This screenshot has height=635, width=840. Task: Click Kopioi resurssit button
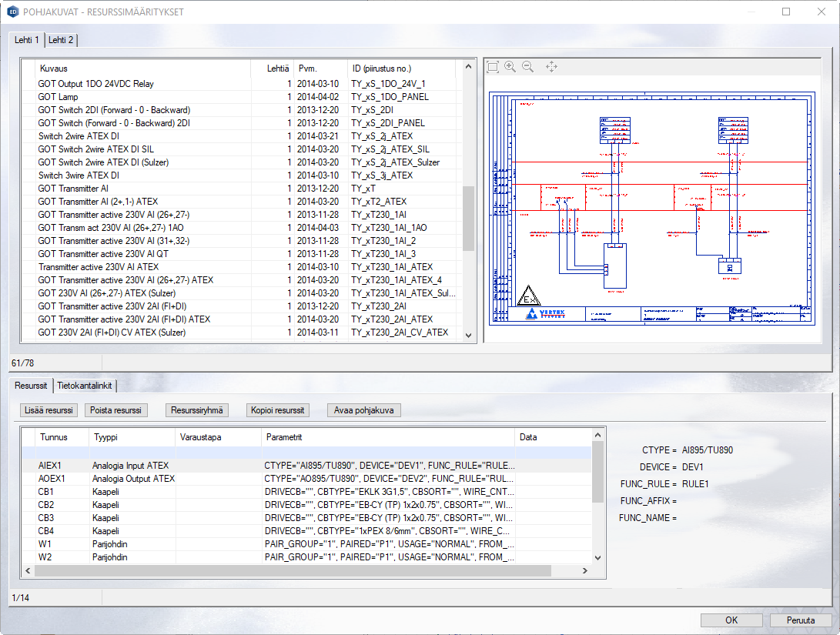tap(278, 410)
